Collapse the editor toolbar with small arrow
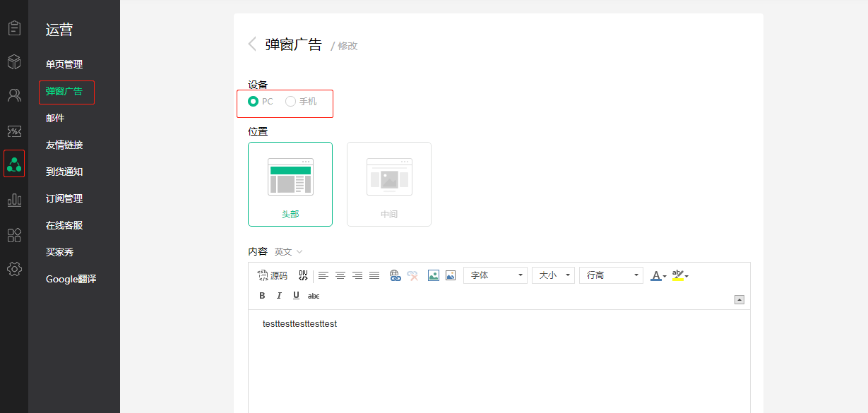Image resolution: width=868 pixels, height=413 pixels. click(x=739, y=299)
